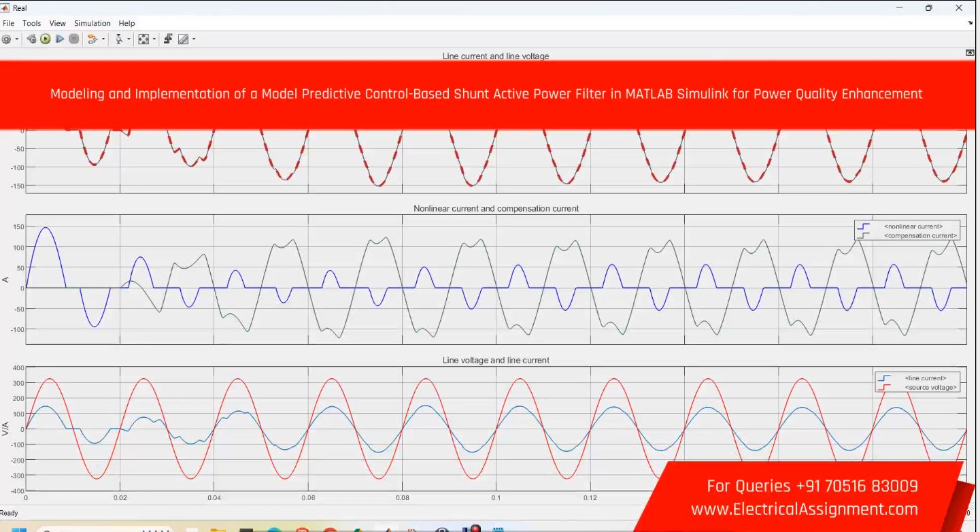Screen dimensions: 980x532
Task: Open dropdown arrow beside Measurements ruler icon
Action: [193, 39]
